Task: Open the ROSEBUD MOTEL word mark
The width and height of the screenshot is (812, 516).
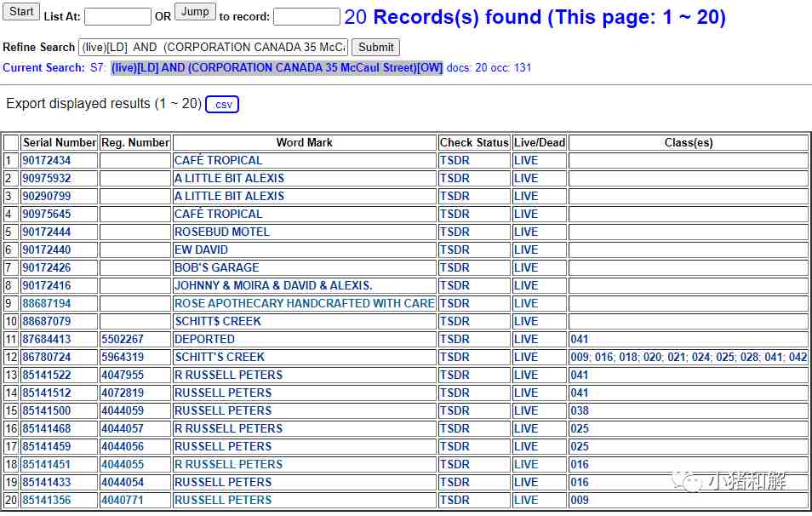Action: click(x=221, y=232)
